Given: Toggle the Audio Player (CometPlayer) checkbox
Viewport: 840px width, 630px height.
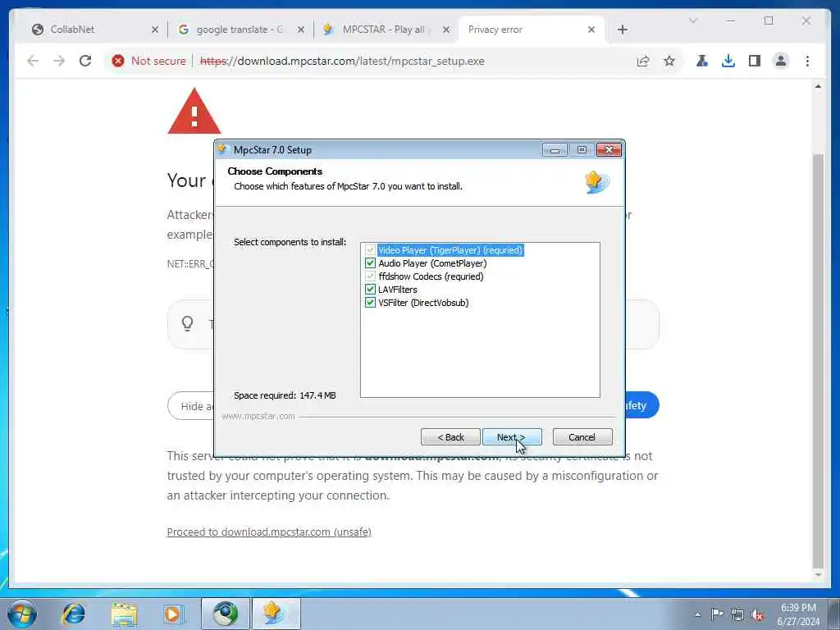Looking at the screenshot, I should coord(370,263).
